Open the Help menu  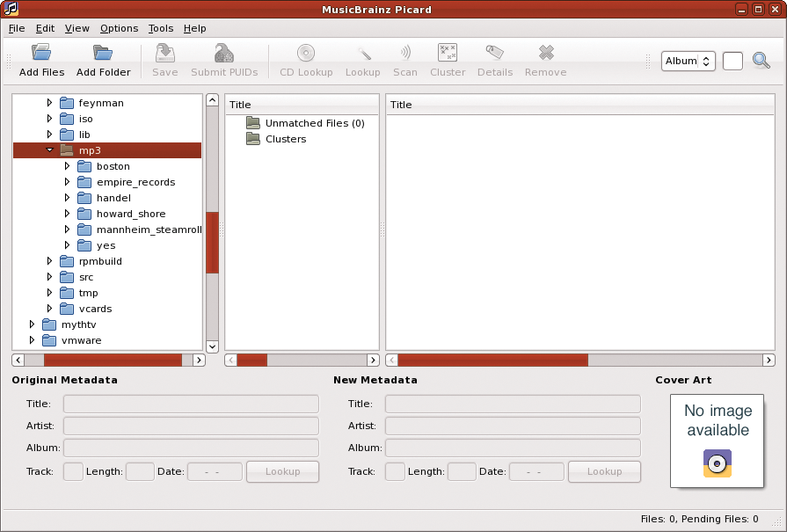tap(194, 29)
